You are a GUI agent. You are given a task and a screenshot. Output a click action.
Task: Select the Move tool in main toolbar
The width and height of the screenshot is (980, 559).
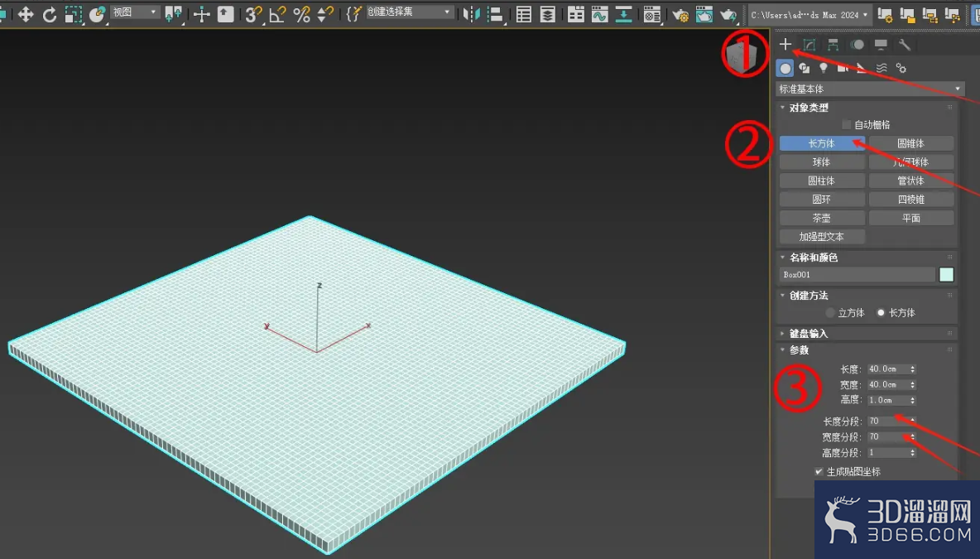coord(26,14)
